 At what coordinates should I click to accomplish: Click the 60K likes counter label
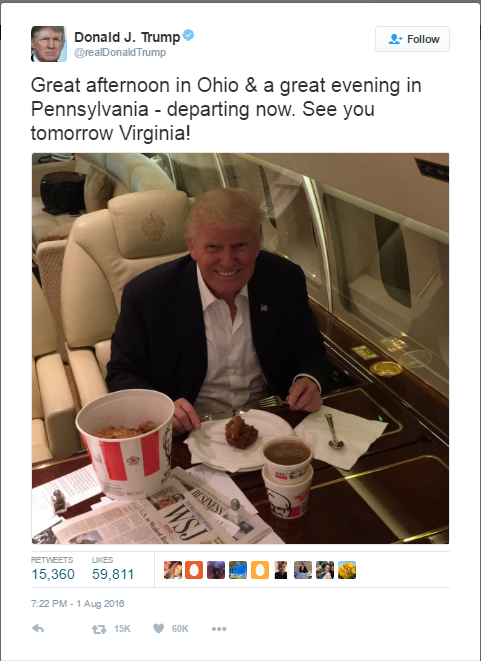pyautogui.click(x=180, y=629)
